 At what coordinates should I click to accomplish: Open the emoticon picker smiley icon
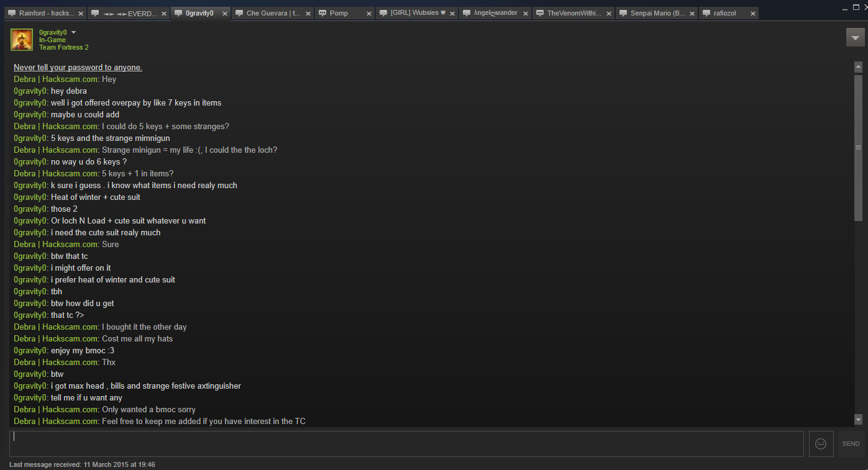pos(821,444)
